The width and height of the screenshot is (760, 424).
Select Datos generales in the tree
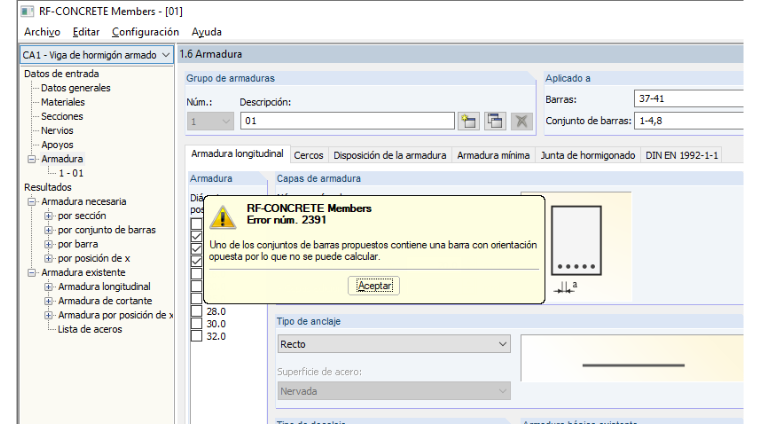click(x=76, y=88)
